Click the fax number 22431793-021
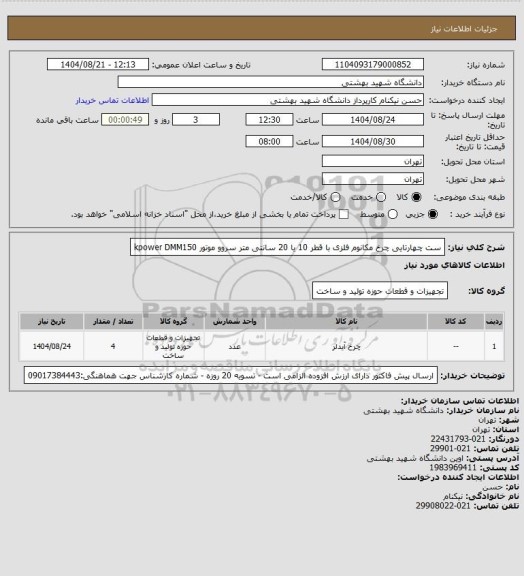The width and height of the screenshot is (524, 576). pyautogui.click(x=458, y=439)
